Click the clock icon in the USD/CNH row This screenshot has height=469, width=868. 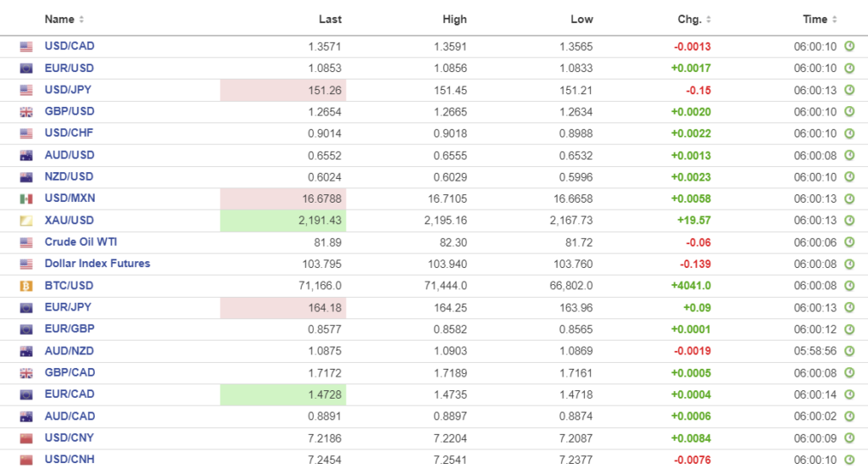(849, 459)
